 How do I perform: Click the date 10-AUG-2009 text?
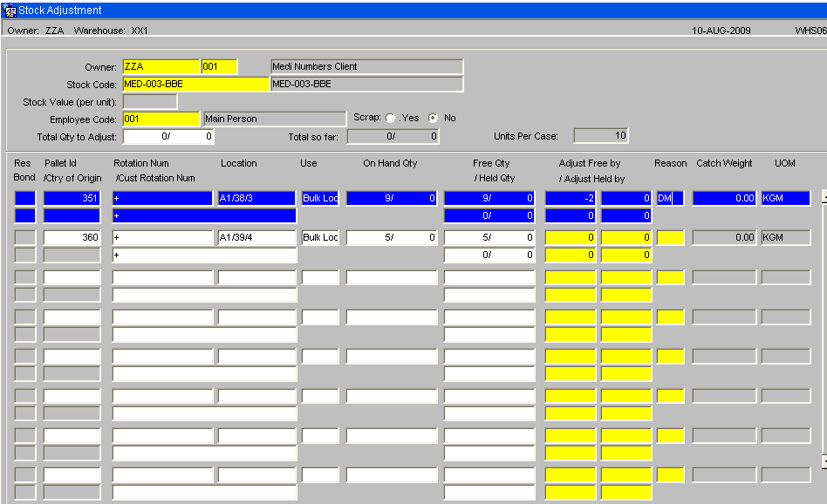click(x=721, y=31)
